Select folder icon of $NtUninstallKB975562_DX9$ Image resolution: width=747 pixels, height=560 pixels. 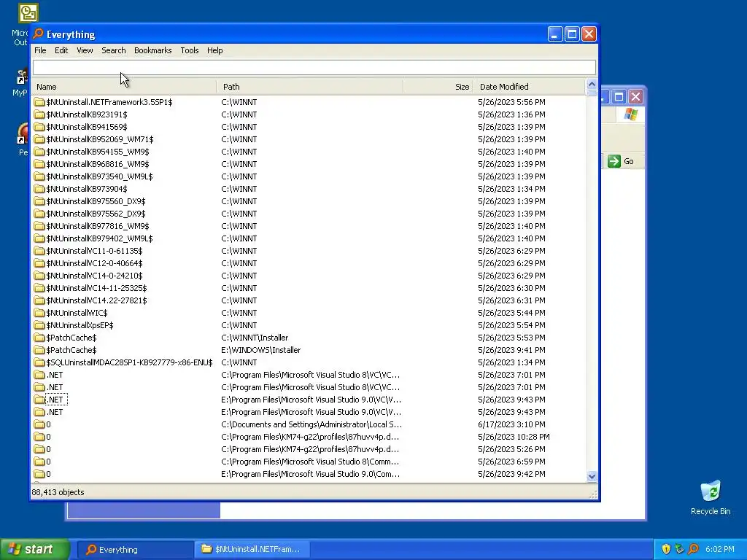tap(39, 214)
